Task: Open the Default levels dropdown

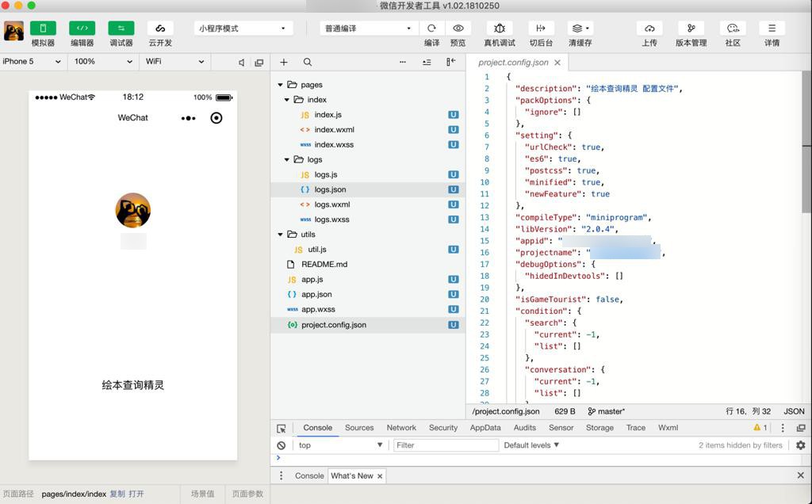Action: coord(532,445)
